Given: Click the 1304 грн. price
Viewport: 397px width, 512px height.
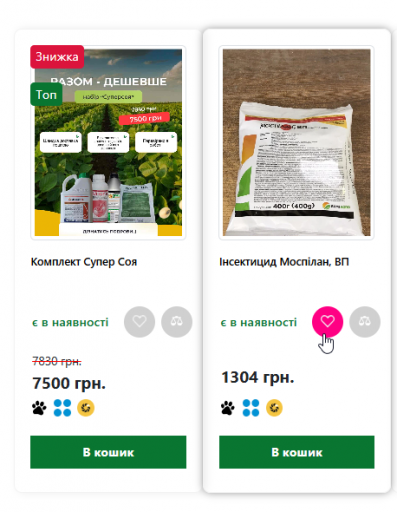Looking at the screenshot, I should tap(258, 378).
